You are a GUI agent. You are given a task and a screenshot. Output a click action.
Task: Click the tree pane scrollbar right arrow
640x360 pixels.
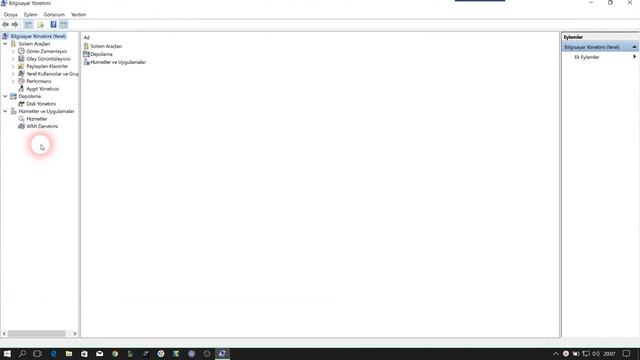75,333
